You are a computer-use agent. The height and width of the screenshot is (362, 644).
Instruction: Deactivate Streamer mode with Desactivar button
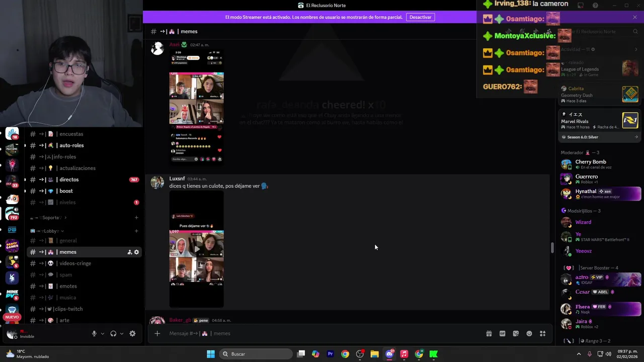tap(420, 17)
